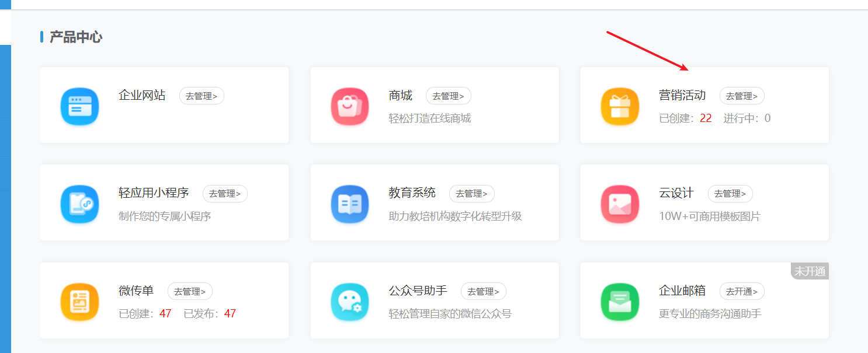The height and width of the screenshot is (353, 868).
Task: Open 去管理 for 营销活动
Action: tap(742, 96)
